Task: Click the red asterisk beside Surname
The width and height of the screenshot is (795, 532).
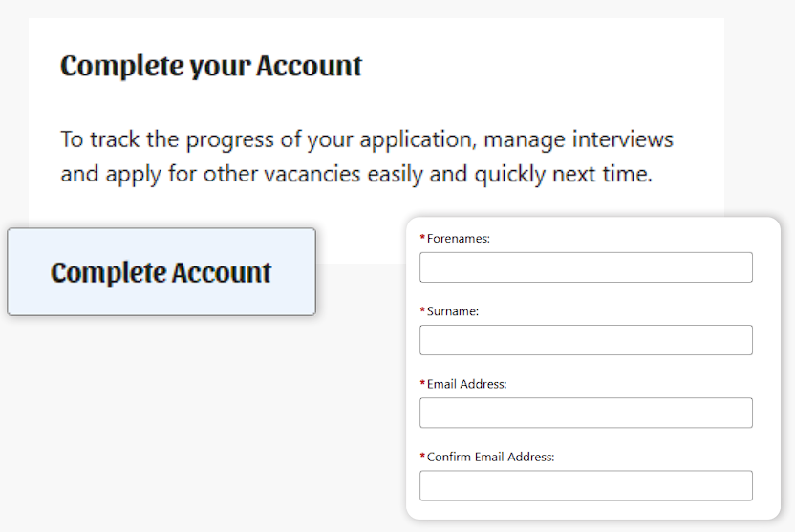Action: point(422,310)
